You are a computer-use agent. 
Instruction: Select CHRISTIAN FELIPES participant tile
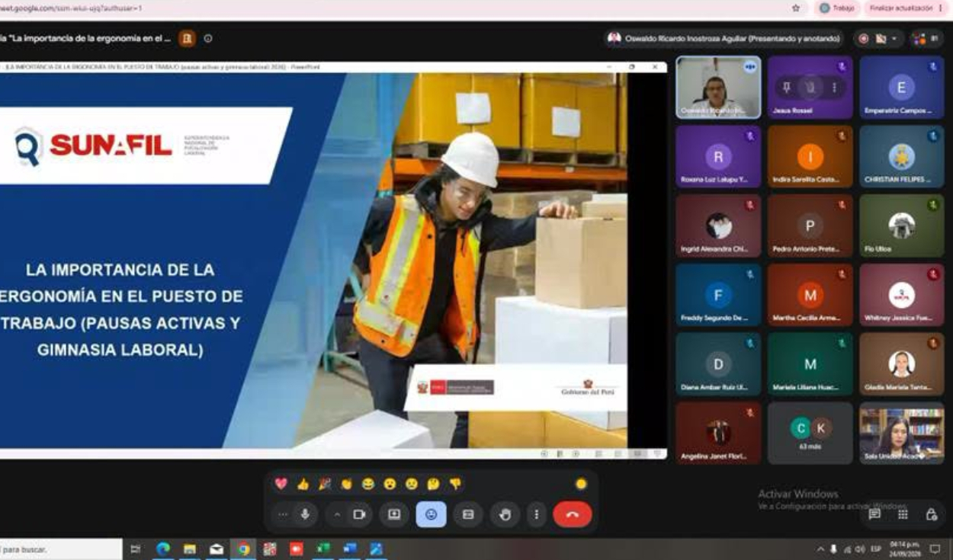(902, 157)
